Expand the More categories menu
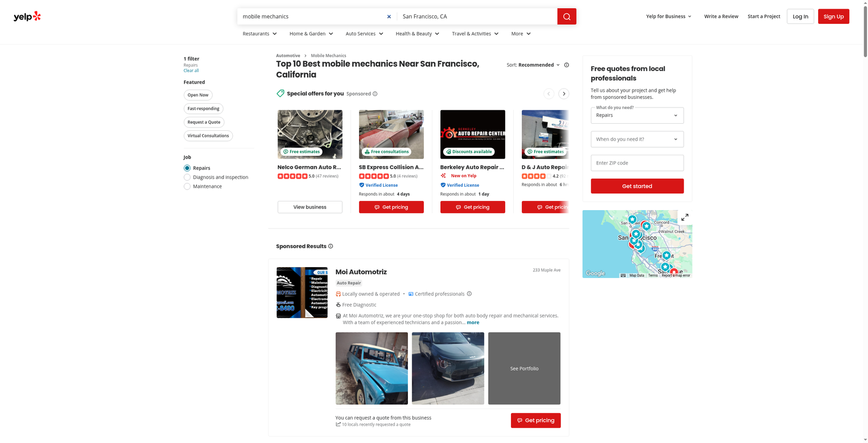This screenshot has height=443, width=868. point(521,34)
